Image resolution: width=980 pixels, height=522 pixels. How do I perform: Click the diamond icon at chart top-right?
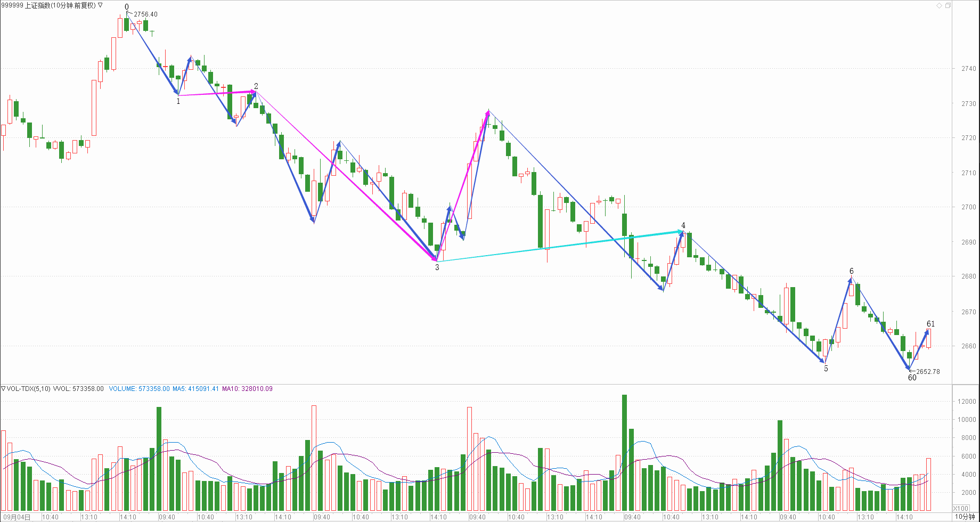(939, 5)
